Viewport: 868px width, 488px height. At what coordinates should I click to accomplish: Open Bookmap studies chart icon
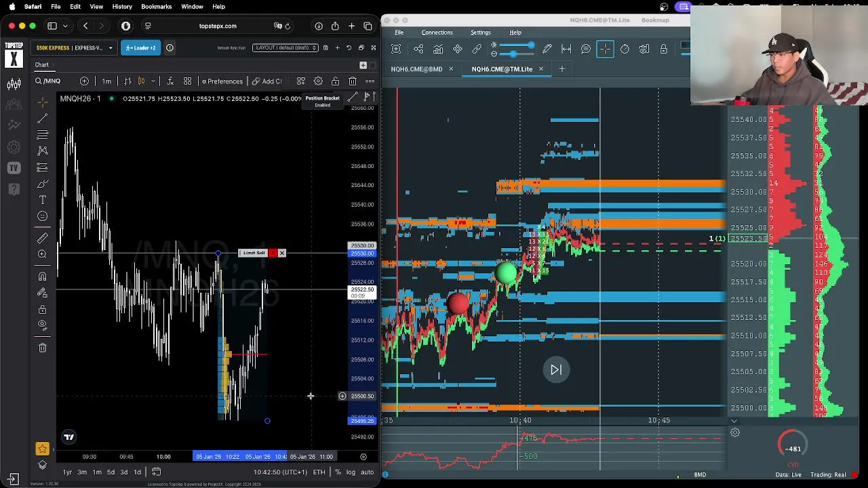click(438, 49)
